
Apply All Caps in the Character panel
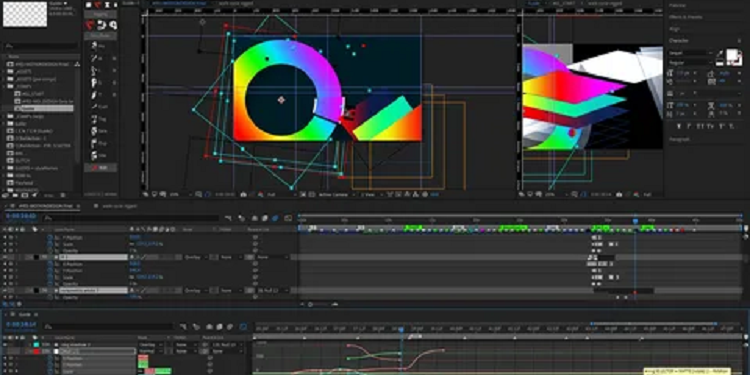point(700,127)
